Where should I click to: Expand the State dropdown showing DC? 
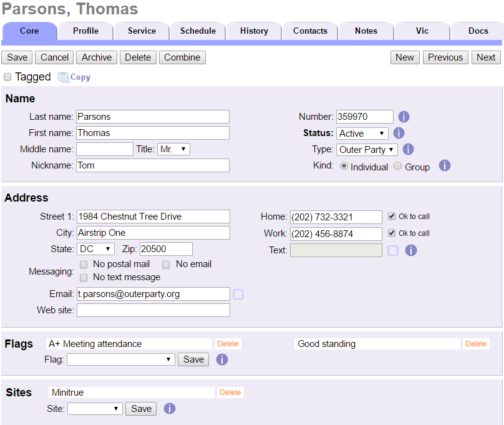(x=95, y=248)
